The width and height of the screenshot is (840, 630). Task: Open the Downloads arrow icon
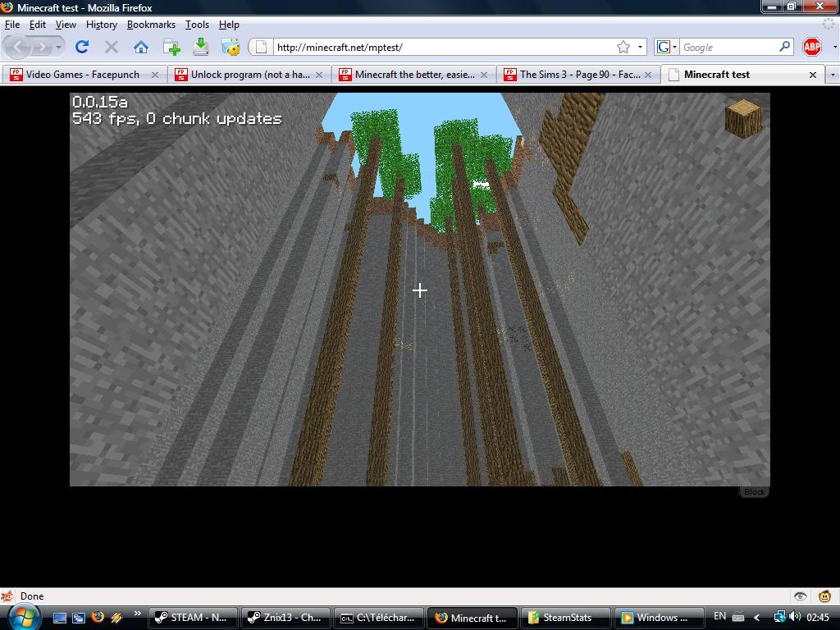[x=200, y=47]
